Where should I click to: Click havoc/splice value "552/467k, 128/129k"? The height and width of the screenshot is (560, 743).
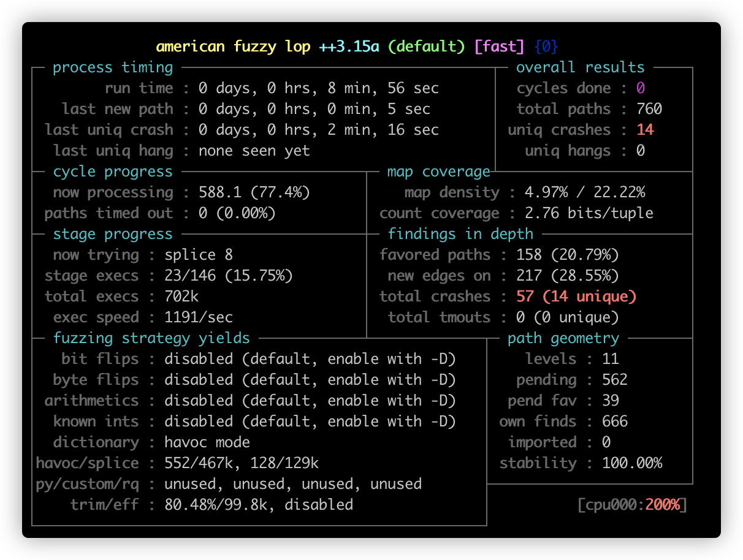pos(242,463)
